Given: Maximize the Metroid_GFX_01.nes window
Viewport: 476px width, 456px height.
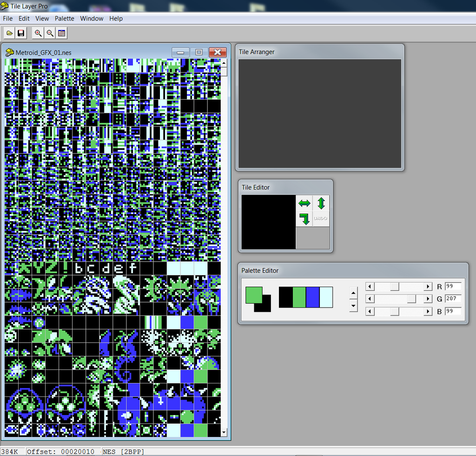Looking at the screenshot, I should coord(198,52).
